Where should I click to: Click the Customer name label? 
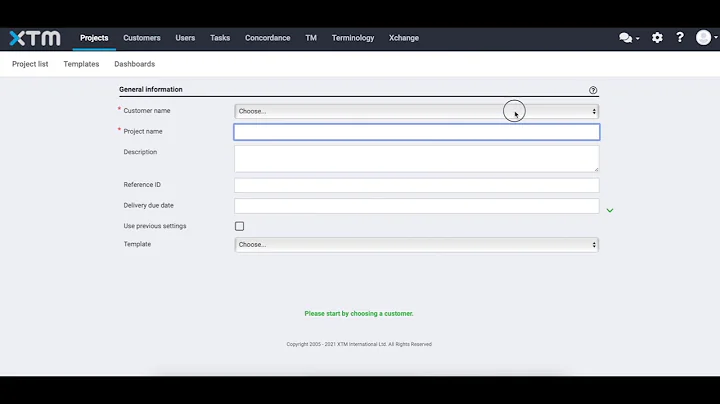[146, 111]
